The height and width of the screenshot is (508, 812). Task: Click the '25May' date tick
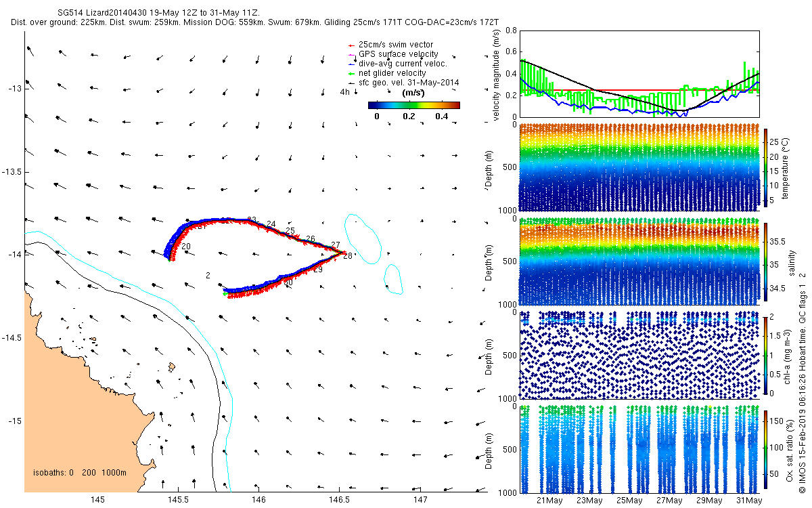629,501
